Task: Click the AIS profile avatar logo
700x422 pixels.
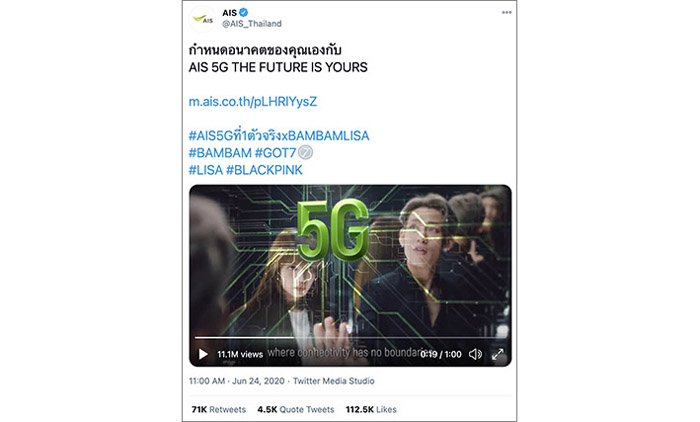Action: pos(203,19)
